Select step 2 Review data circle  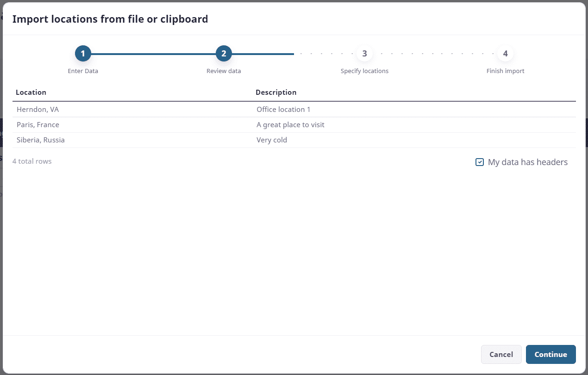[x=224, y=53]
